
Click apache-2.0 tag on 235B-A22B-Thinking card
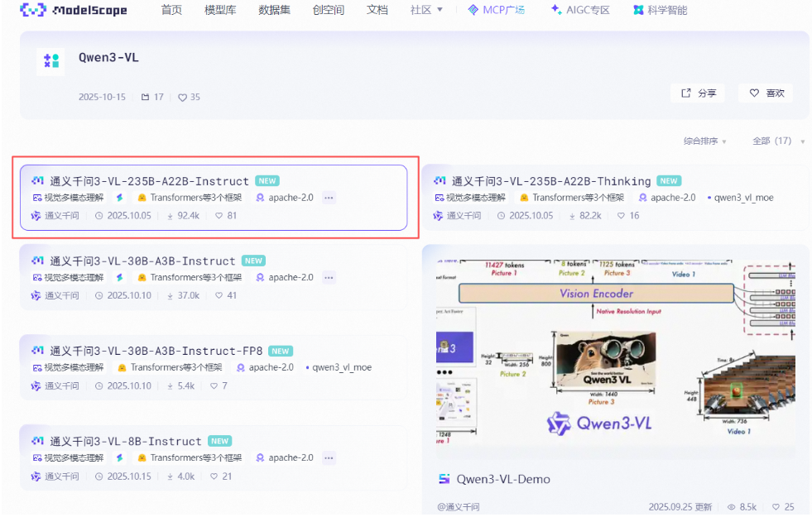[x=667, y=198]
